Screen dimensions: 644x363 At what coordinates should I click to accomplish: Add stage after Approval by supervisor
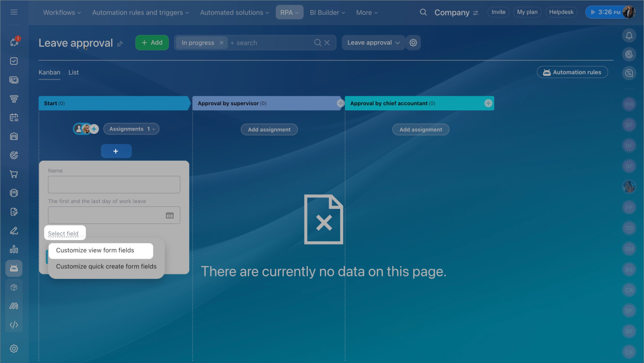(341, 103)
